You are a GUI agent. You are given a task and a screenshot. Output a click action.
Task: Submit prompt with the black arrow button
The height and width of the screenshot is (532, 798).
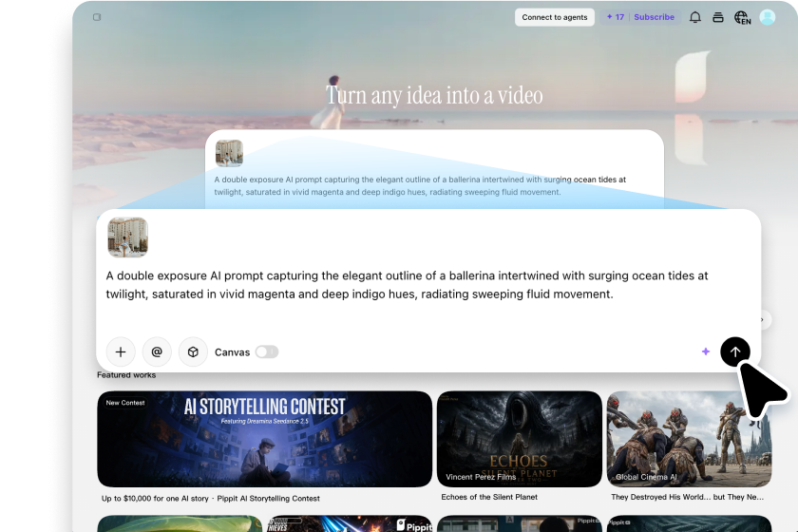coord(735,351)
